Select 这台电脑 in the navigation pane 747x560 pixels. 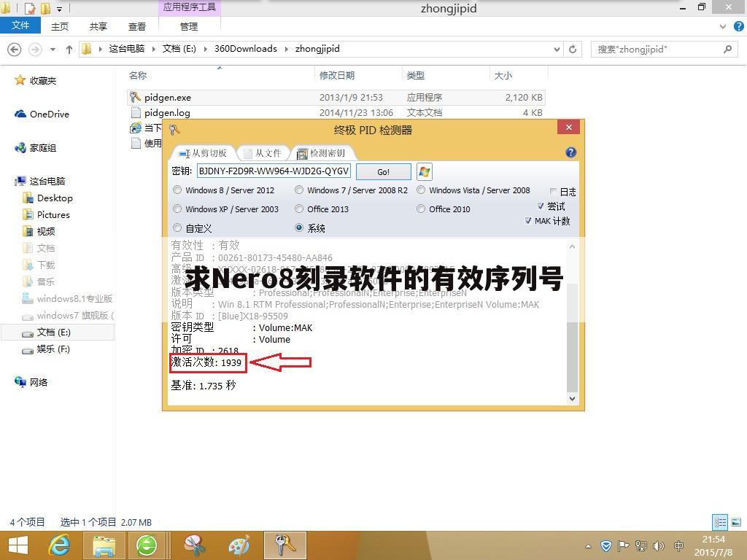click(40, 181)
